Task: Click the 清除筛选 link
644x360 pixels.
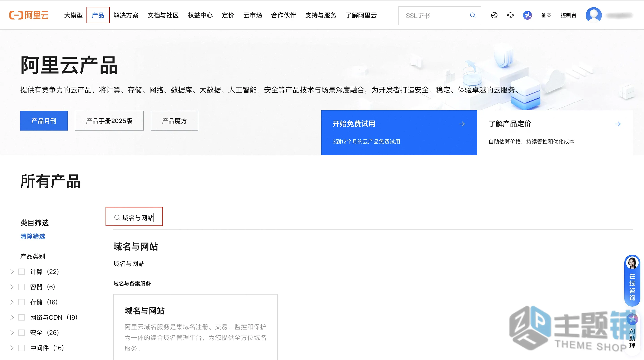Action: pyautogui.click(x=32, y=236)
